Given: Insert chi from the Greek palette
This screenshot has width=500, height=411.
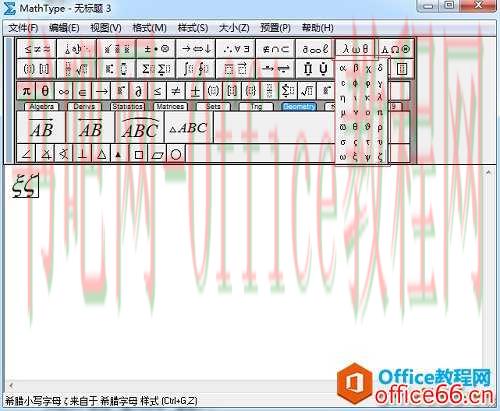Looking at the screenshot, I should click(368, 68).
